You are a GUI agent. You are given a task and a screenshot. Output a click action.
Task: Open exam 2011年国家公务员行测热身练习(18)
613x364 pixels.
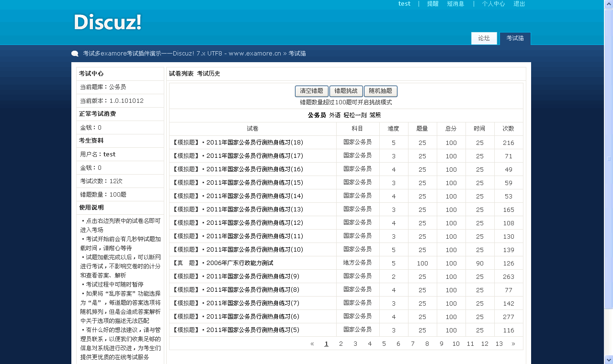coord(254,143)
